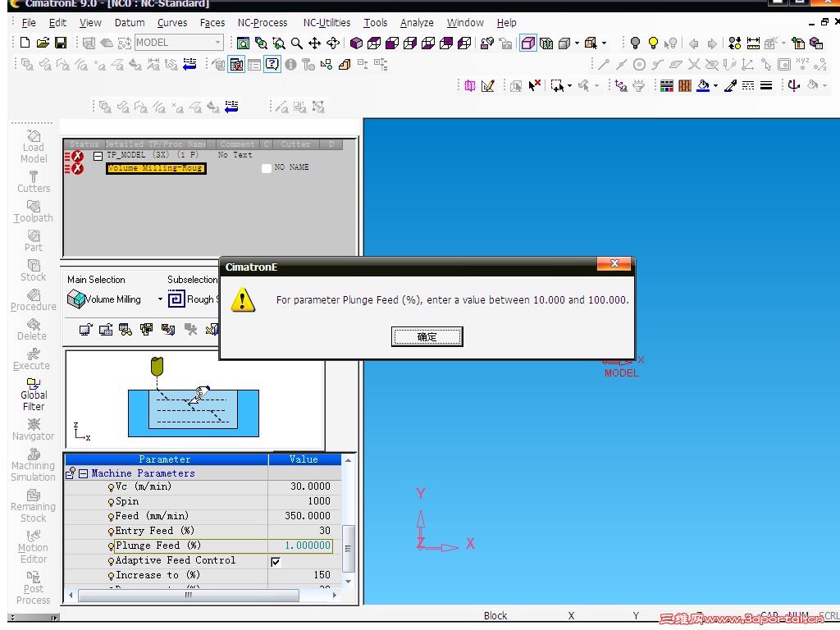The width and height of the screenshot is (840, 630).
Task: Collapse the TP_MODEL tree node
Action: (x=98, y=157)
